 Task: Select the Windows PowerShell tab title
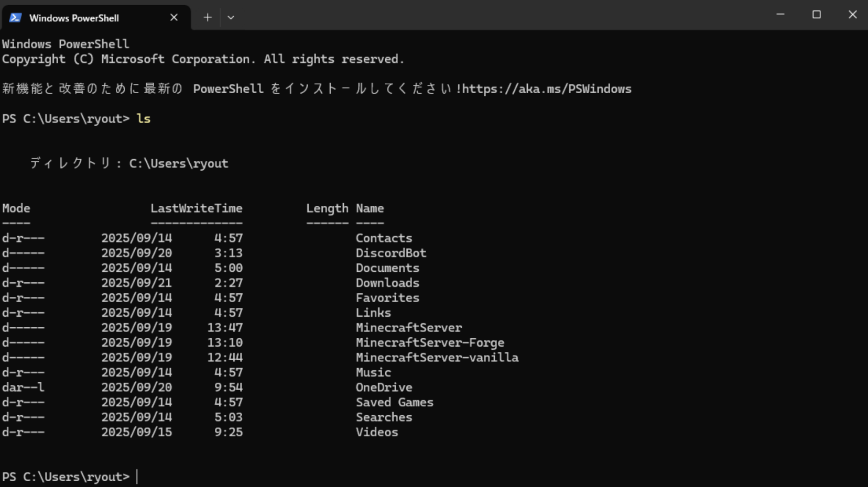(x=74, y=18)
